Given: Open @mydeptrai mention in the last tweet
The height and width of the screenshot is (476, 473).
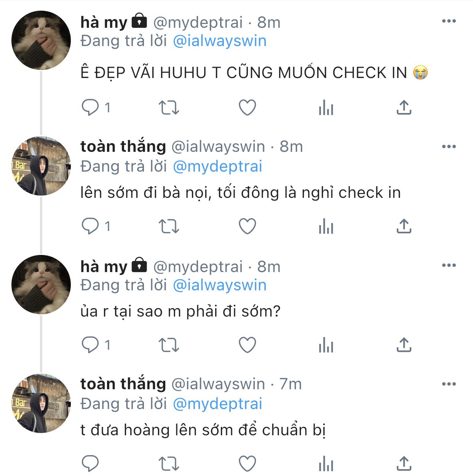Looking at the screenshot, I should coord(217,404).
